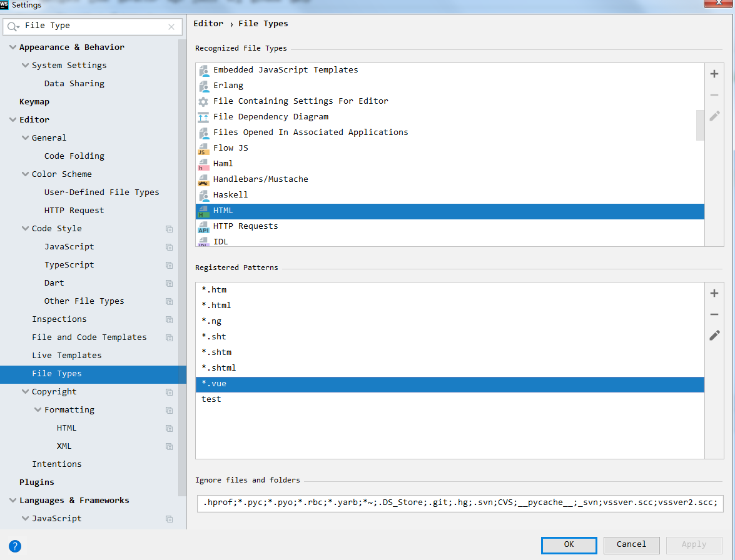
Task: Click project-level icon beside Code Style
Action: tap(170, 229)
